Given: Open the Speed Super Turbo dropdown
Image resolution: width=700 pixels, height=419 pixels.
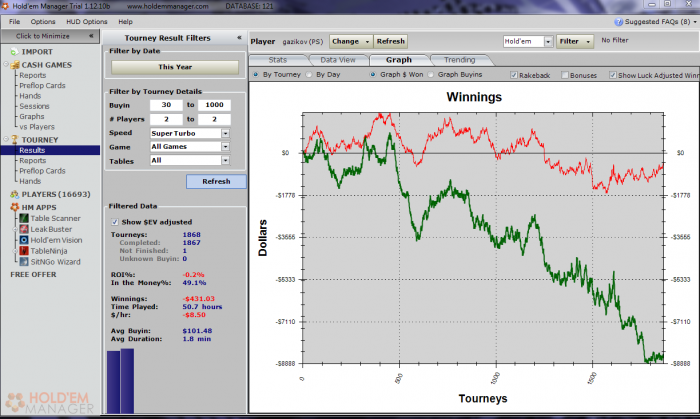Looking at the screenshot, I should pyautogui.click(x=225, y=133).
